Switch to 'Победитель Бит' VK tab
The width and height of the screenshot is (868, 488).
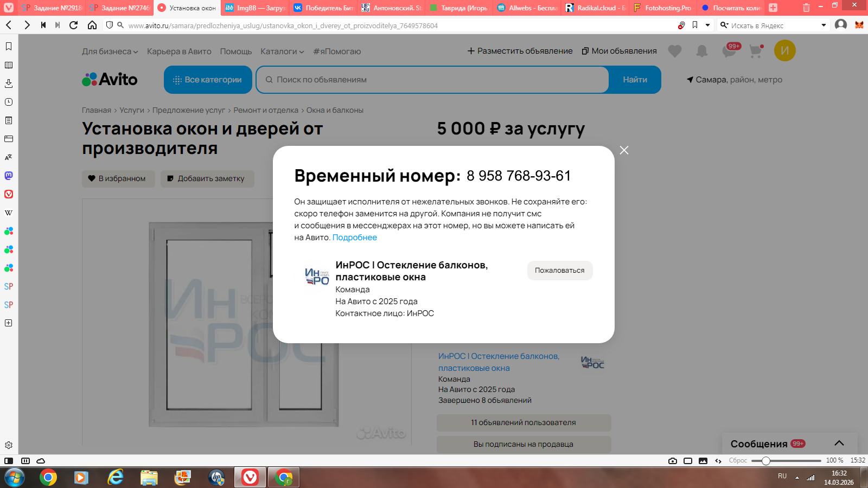323,8
